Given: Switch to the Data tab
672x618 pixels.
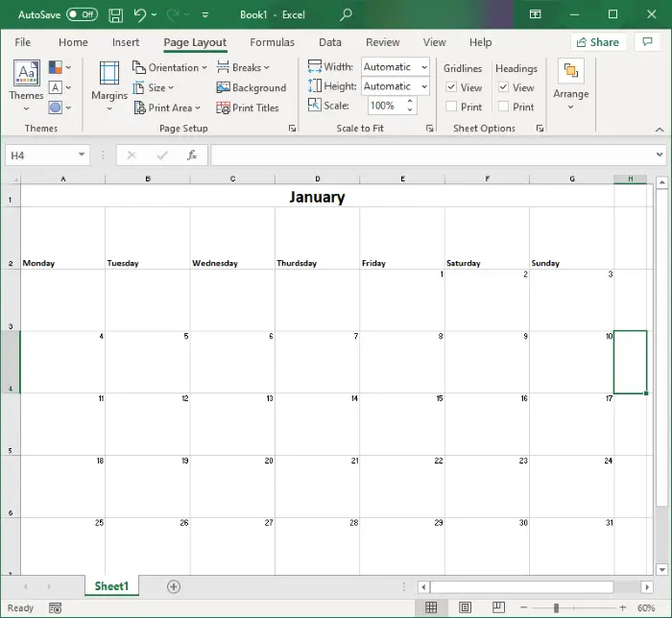Looking at the screenshot, I should tap(330, 42).
